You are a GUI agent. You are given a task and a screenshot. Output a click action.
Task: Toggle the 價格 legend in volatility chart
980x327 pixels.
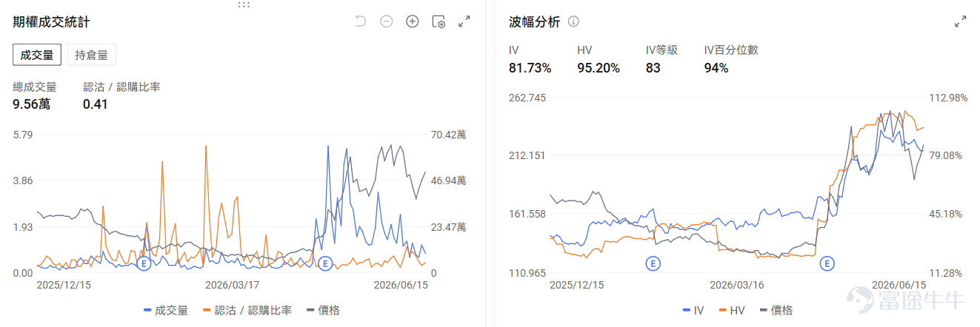[775, 310]
